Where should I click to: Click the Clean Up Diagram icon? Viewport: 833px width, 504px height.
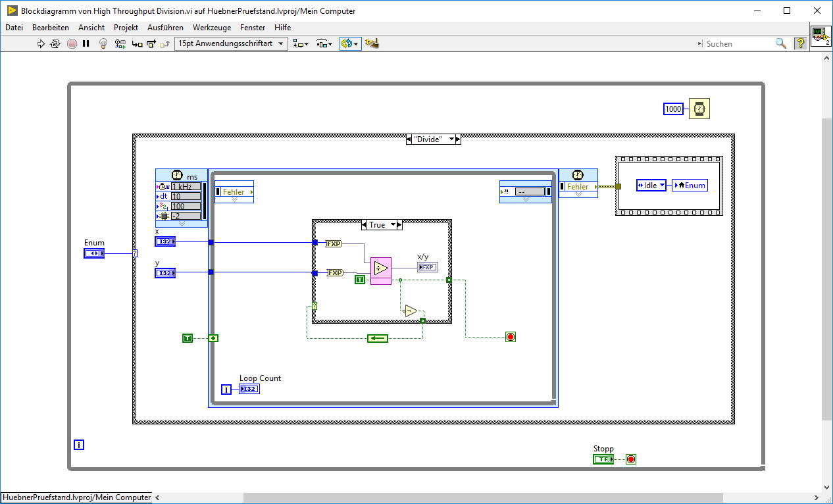(372, 43)
